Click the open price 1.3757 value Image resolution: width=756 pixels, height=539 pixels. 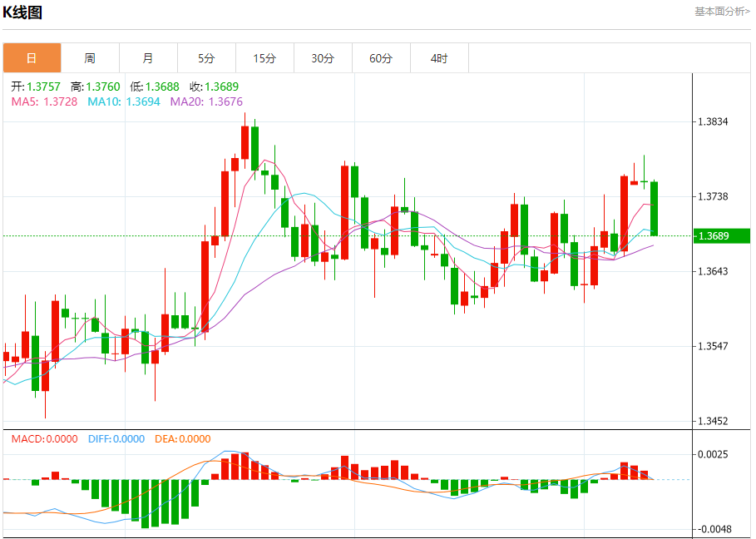(x=44, y=87)
